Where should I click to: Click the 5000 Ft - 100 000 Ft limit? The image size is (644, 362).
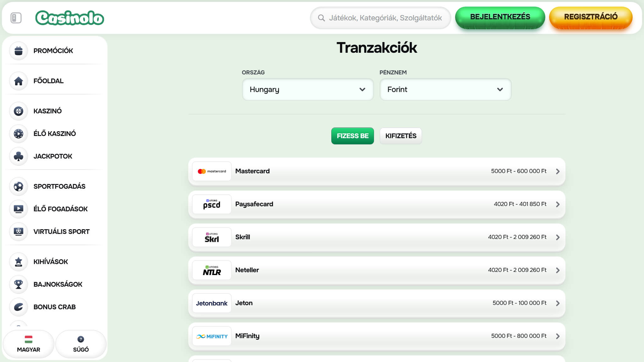point(520,303)
